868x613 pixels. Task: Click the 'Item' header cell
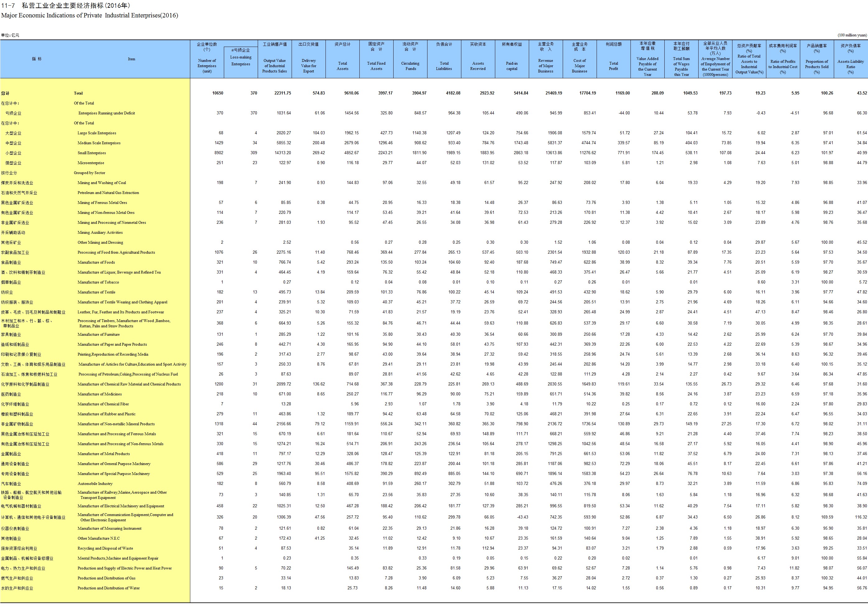[132, 59]
